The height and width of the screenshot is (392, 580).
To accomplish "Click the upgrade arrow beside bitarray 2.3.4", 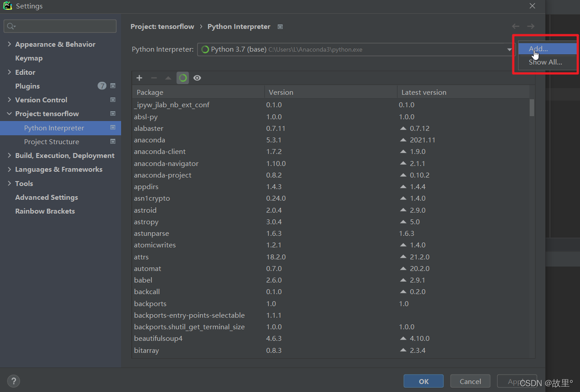I will 403,350.
